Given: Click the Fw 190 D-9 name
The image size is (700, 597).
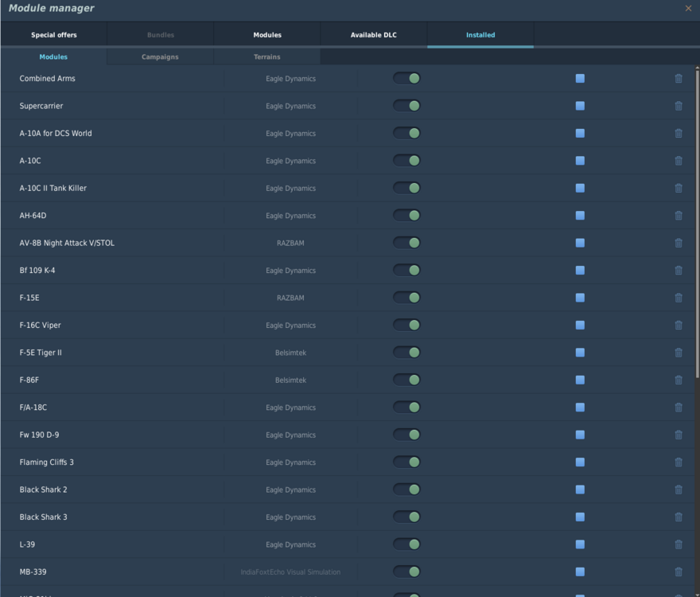Looking at the screenshot, I should click(x=39, y=435).
